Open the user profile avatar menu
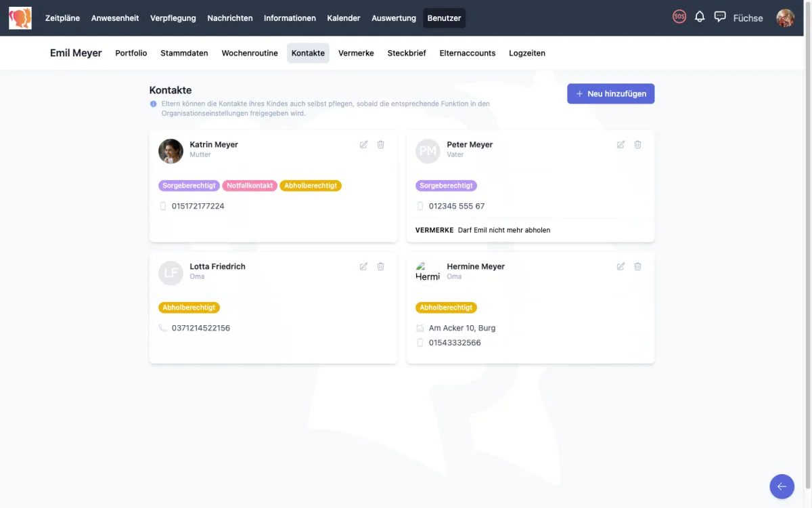 pos(785,18)
